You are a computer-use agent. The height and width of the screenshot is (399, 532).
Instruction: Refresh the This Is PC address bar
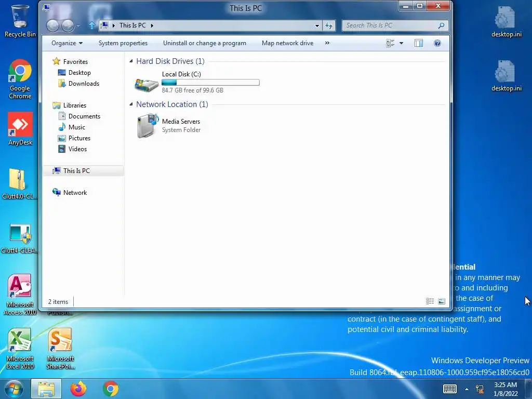pos(329,25)
